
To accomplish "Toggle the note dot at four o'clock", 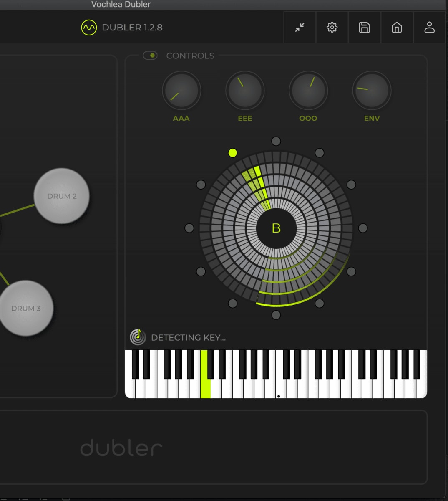I will (x=351, y=271).
